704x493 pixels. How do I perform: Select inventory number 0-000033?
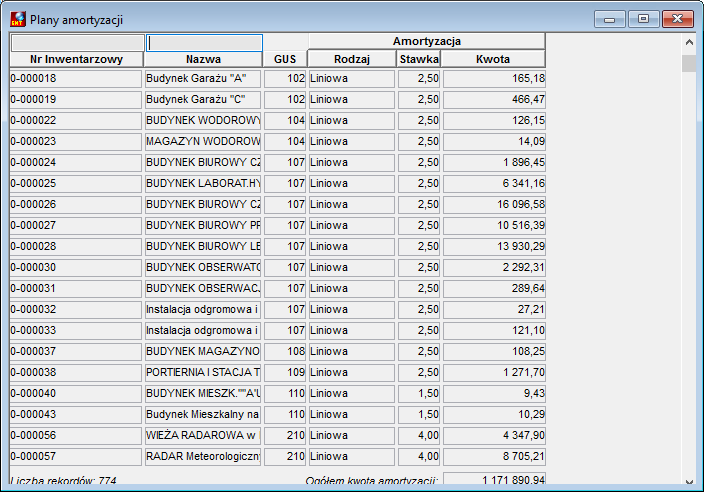click(76, 330)
